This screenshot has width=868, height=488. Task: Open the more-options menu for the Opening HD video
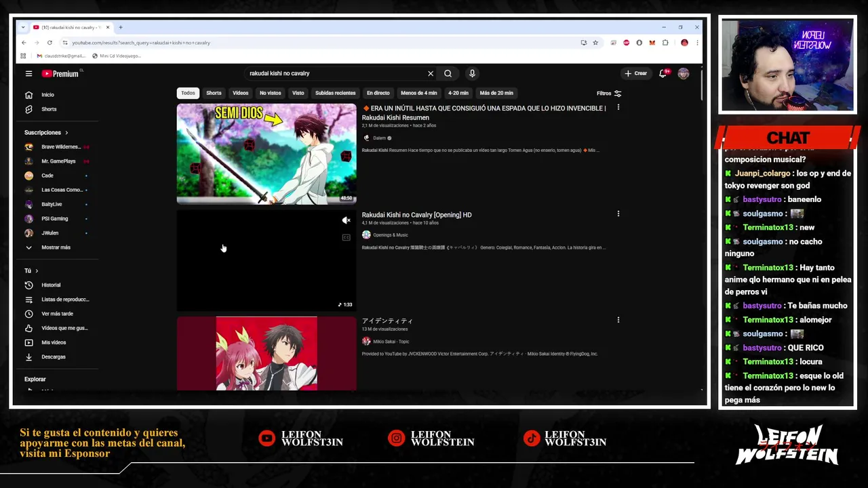point(618,213)
